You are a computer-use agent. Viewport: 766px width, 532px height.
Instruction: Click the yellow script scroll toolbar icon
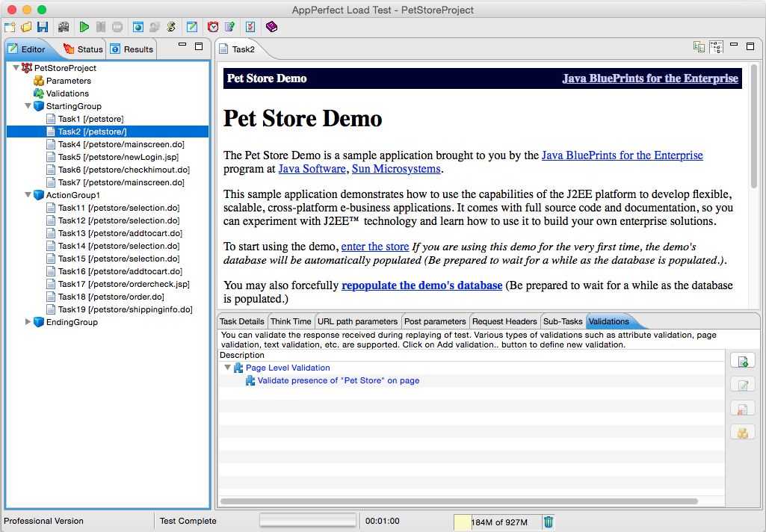tap(171, 27)
